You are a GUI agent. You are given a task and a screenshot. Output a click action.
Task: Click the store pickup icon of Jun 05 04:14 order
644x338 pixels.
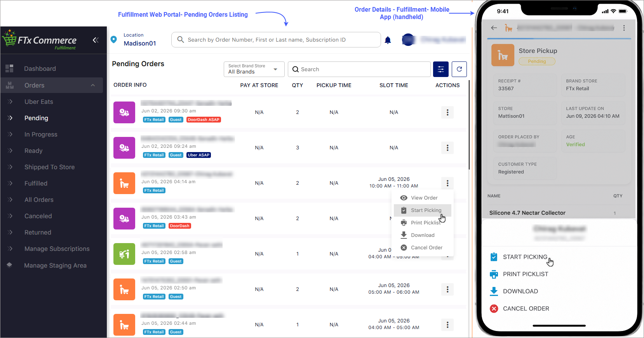pos(124,183)
